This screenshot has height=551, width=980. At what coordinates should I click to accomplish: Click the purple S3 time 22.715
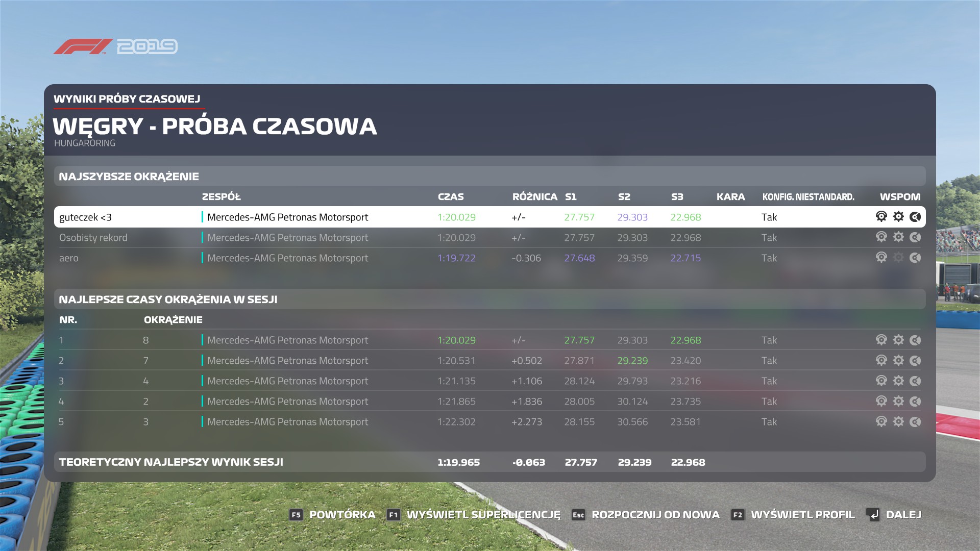click(685, 258)
